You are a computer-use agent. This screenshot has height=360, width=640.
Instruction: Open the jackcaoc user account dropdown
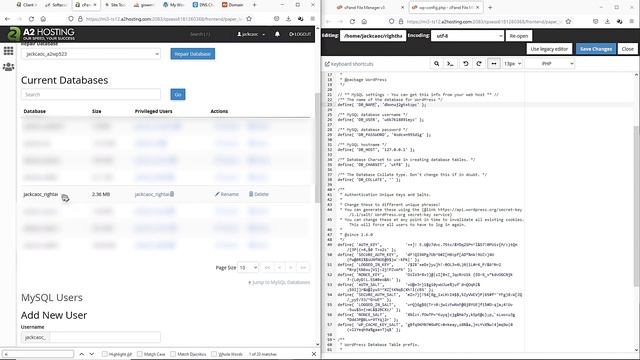pos(251,34)
